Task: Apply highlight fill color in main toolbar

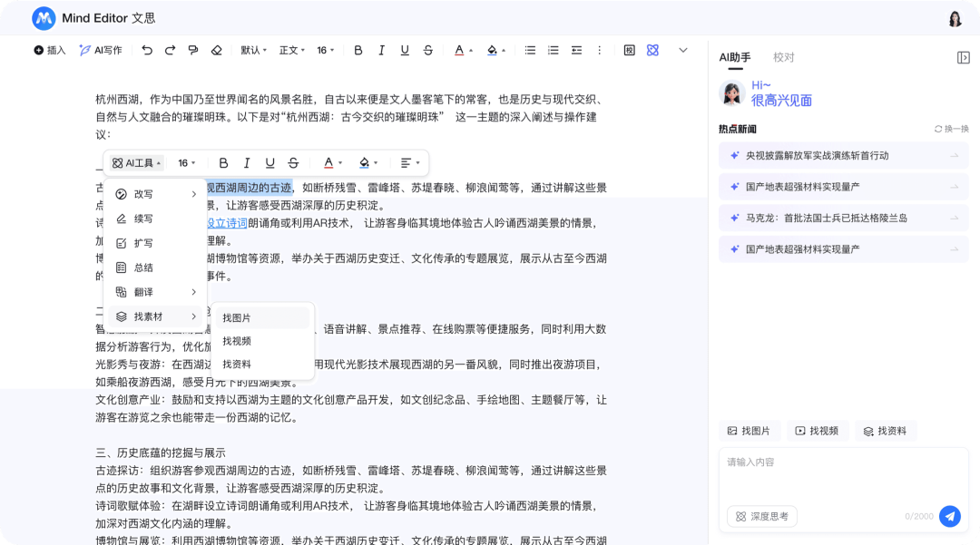Action: click(492, 51)
